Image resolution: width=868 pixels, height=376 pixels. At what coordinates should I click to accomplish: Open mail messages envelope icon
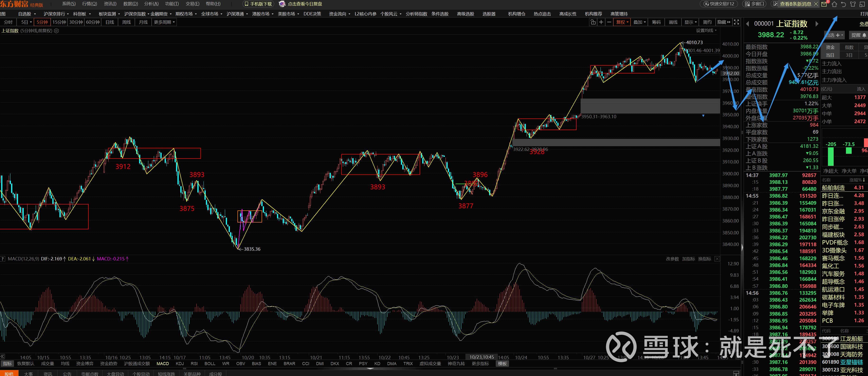824,4
